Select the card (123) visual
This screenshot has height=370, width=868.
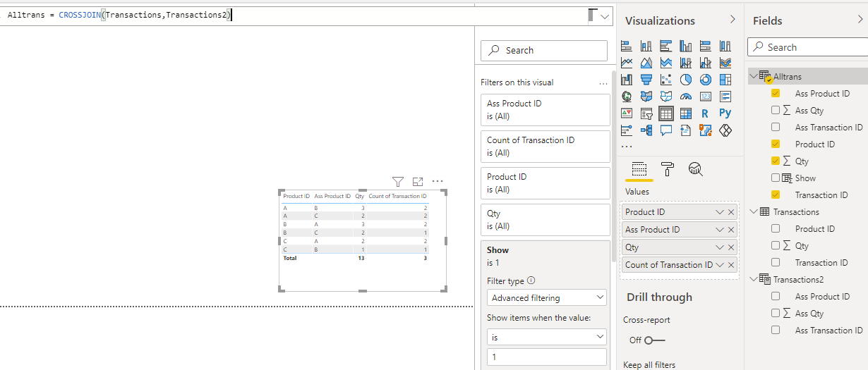[706, 97]
